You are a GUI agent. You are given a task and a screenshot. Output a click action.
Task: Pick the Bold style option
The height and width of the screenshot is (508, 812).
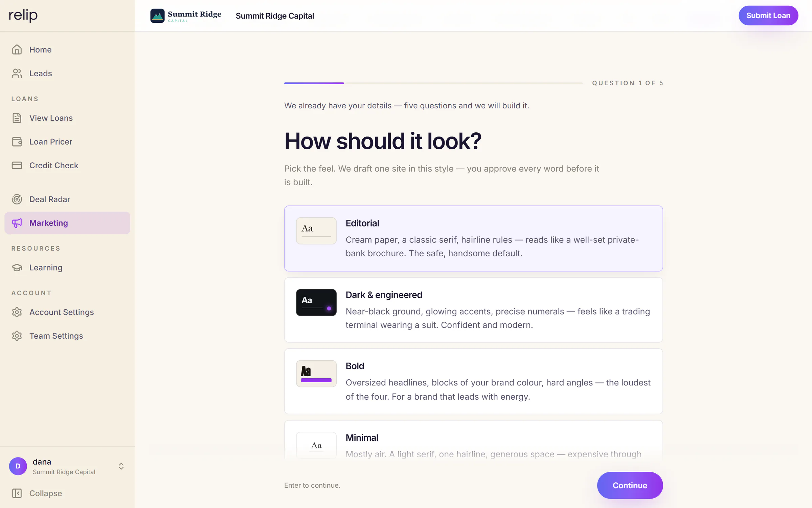(473, 381)
